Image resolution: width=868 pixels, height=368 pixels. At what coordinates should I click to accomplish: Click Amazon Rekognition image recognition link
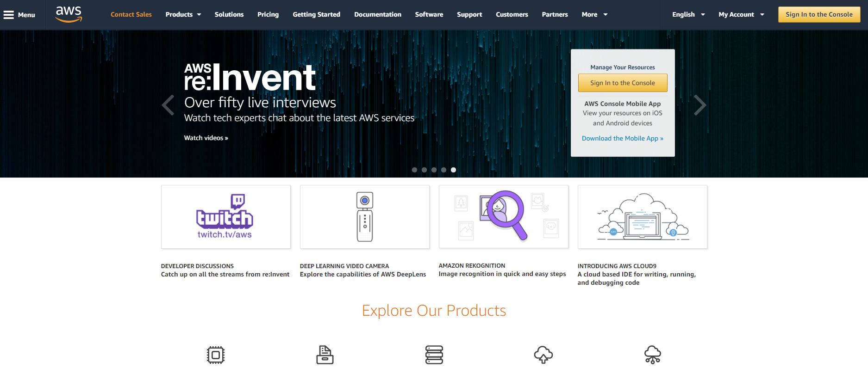click(x=502, y=270)
